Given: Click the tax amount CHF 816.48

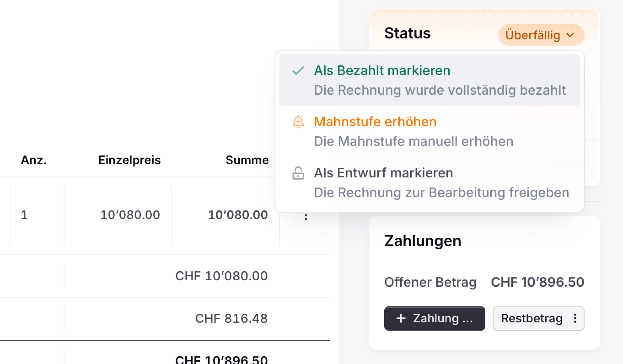Looking at the screenshot, I should (x=231, y=318).
